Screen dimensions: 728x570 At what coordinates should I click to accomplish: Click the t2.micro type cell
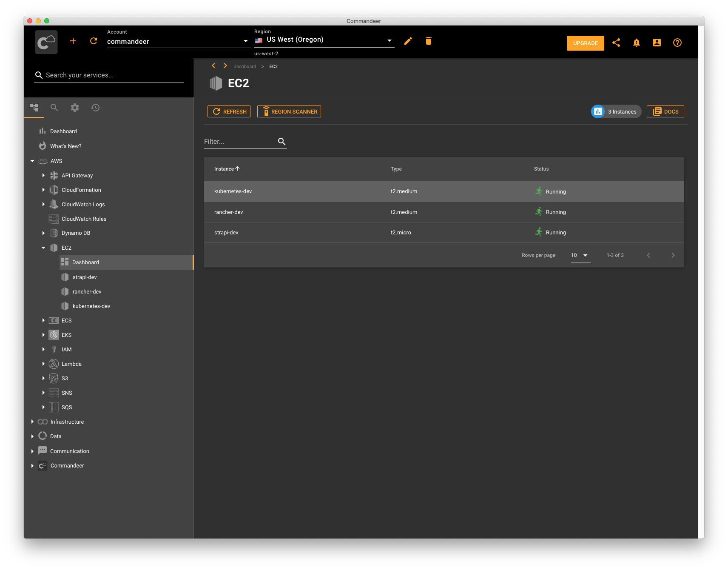point(401,233)
